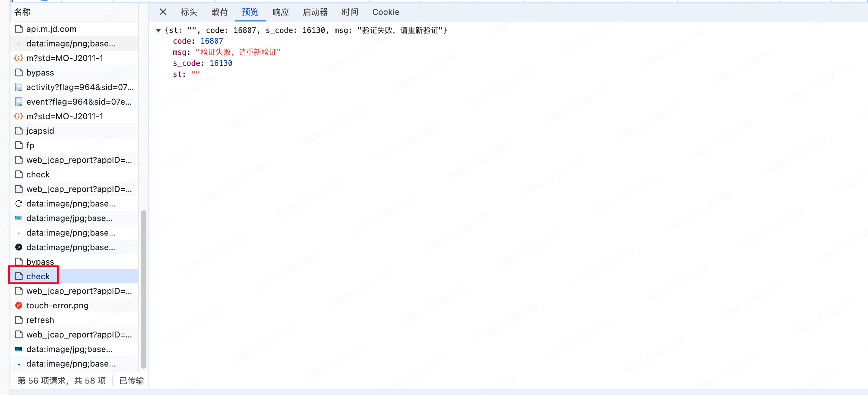
Task: Click the 第 56 项请求 status text
Action: pos(62,381)
